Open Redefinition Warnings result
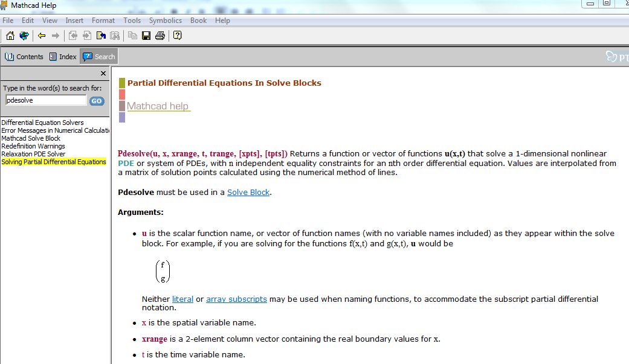The image size is (629, 364). point(33,146)
